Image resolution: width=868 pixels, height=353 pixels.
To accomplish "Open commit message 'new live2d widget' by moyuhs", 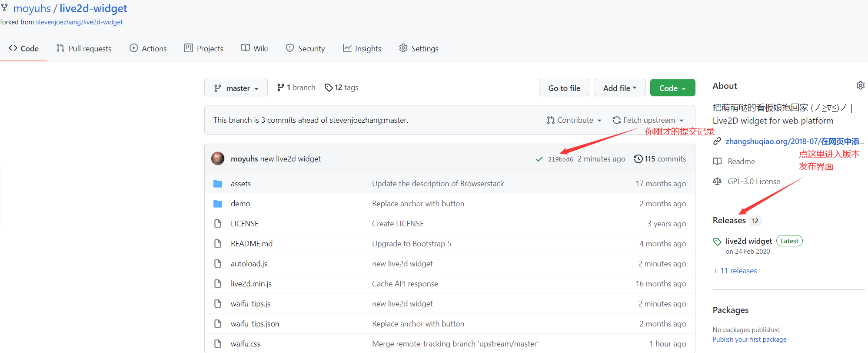I will click(290, 159).
